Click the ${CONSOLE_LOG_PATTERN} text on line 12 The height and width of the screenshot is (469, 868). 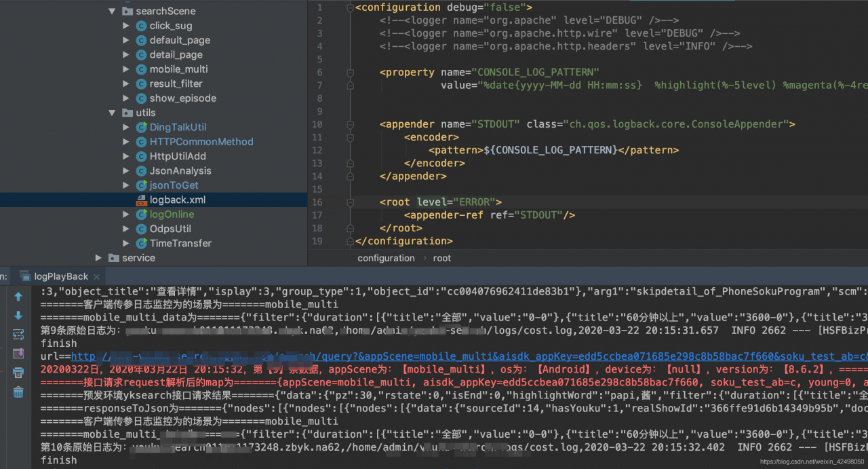[551, 150]
